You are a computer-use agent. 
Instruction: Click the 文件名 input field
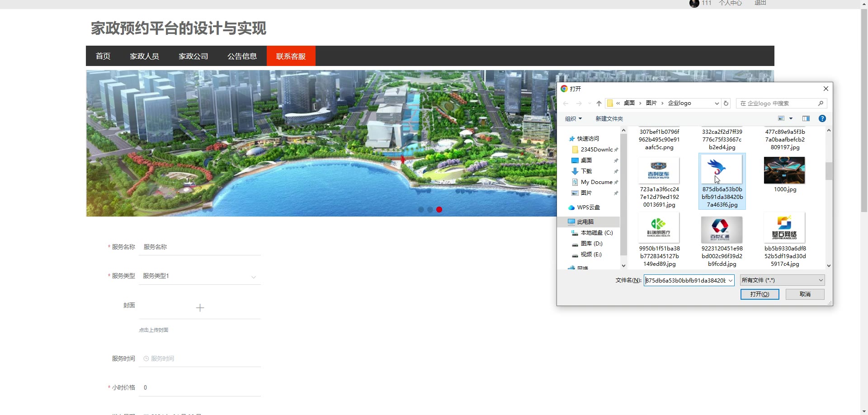(685, 280)
